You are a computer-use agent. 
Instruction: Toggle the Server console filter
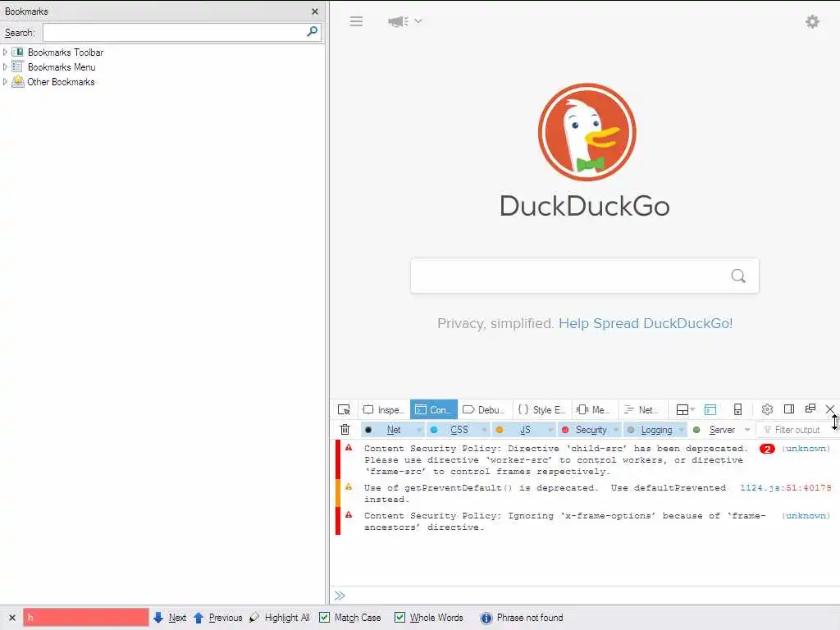(715, 430)
